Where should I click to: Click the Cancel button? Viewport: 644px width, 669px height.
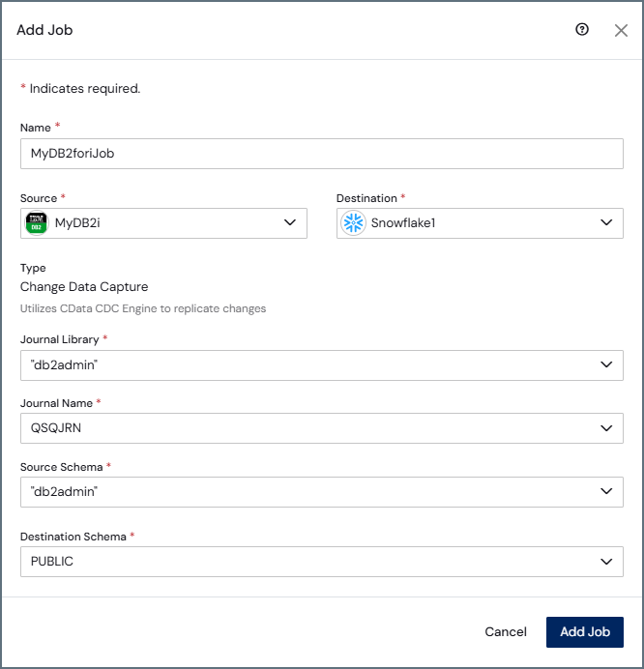pos(506,632)
